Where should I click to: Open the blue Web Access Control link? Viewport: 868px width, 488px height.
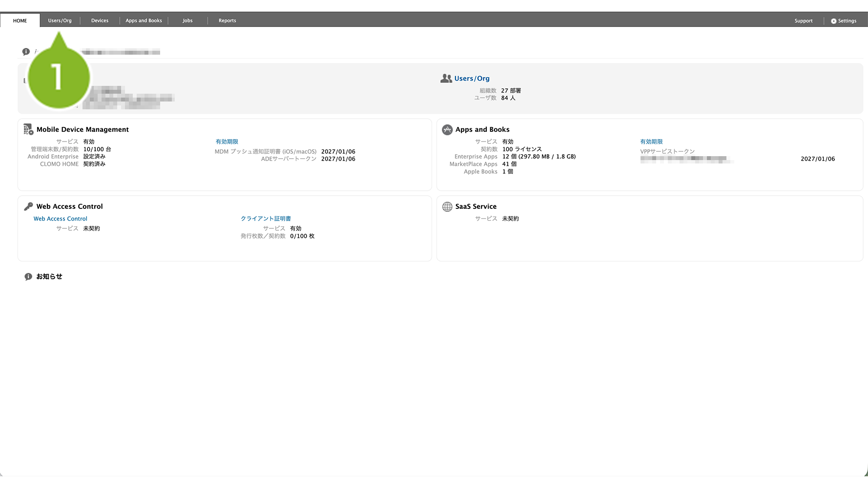60,219
